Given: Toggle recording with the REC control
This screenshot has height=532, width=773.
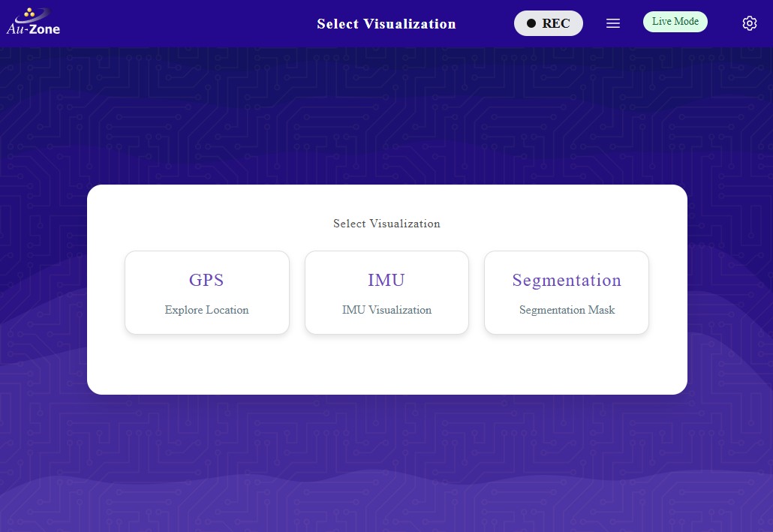Looking at the screenshot, I should pyautogui.click(x=549, y=23).
